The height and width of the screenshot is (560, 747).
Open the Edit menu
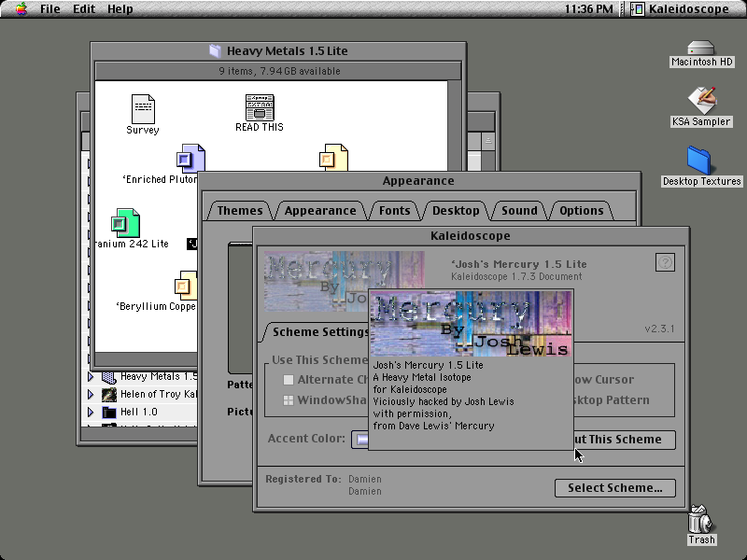coord(84,8)
